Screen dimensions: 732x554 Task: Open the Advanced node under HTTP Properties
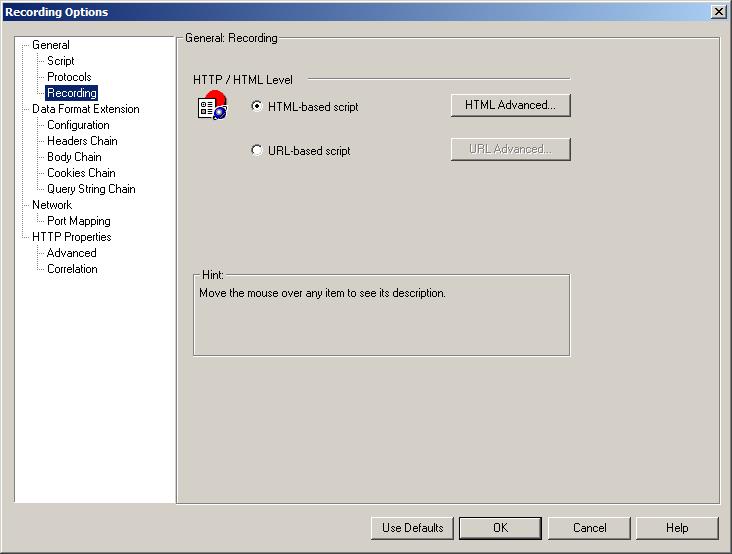(71, 252)
